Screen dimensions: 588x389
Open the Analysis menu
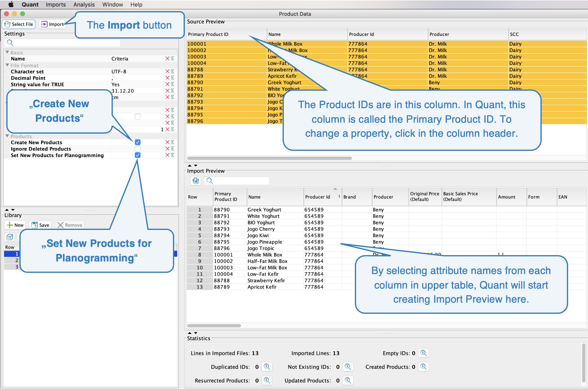84,4
